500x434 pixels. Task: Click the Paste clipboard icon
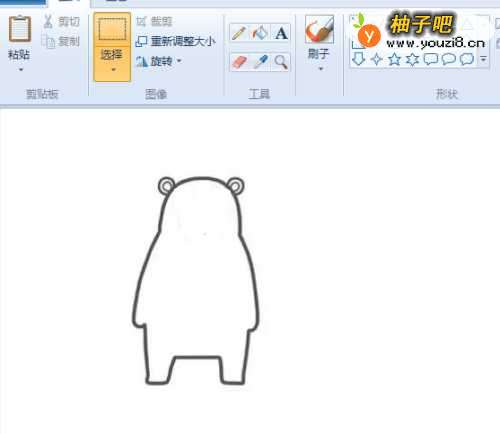pyautogui.click(x=20, y=29)
